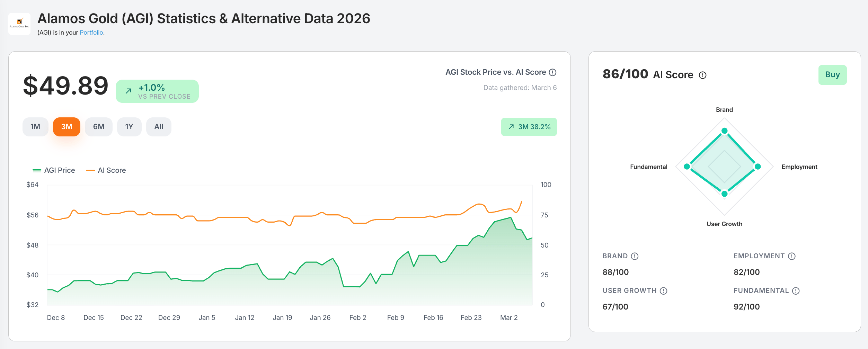This screenshot has height=349, width=868.
Task: Show the Fundamental score info tooltip
Action: click(x=796, y=291)
